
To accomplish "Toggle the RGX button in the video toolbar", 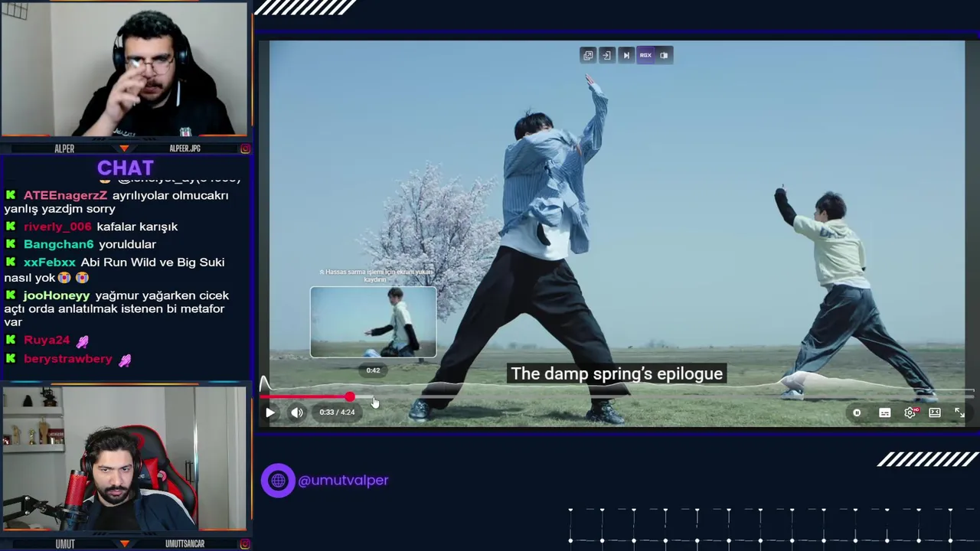I will click(x=645, y=55).
